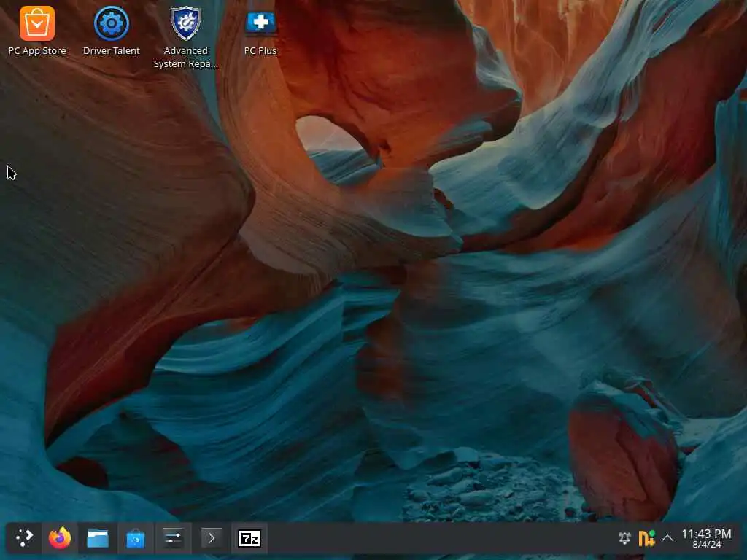Open System Settings from the taskbar

point(173,538)
